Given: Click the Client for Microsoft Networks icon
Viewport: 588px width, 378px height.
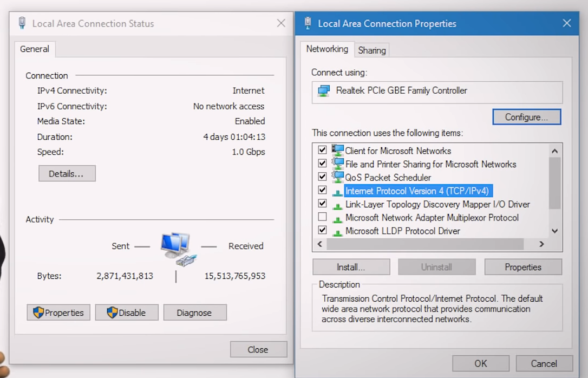Looking at the screenshot, I should pyautogui.click(x=337, y=151).
